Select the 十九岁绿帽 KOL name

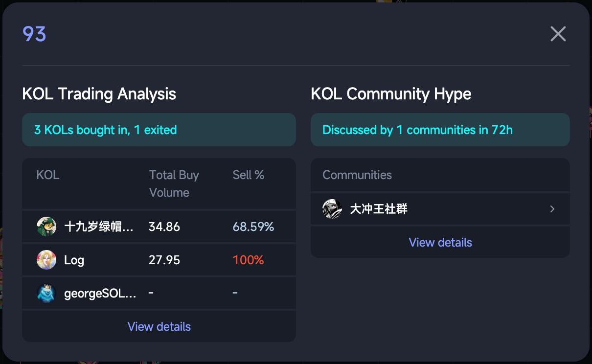[x=99, y=227]
